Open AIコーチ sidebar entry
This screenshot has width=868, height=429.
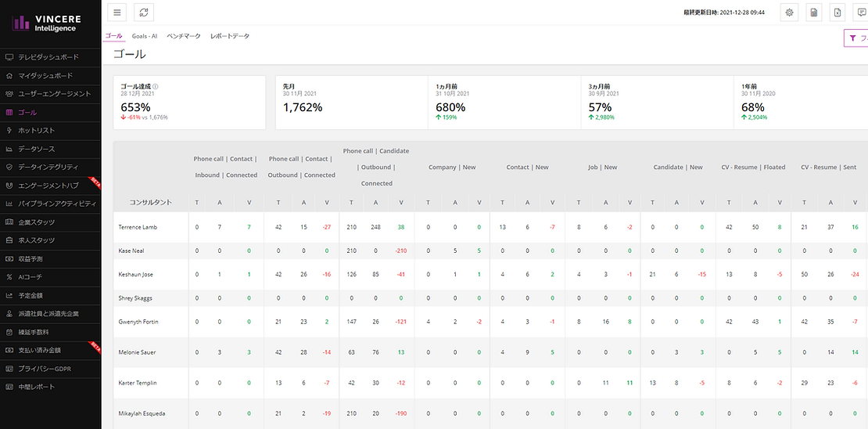33,277
